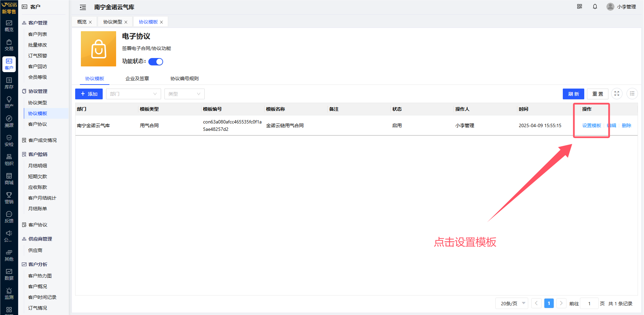The width and height of the screenshot is (644, 315).
Task: Click the 重置 button
Action: coord(598,94)
